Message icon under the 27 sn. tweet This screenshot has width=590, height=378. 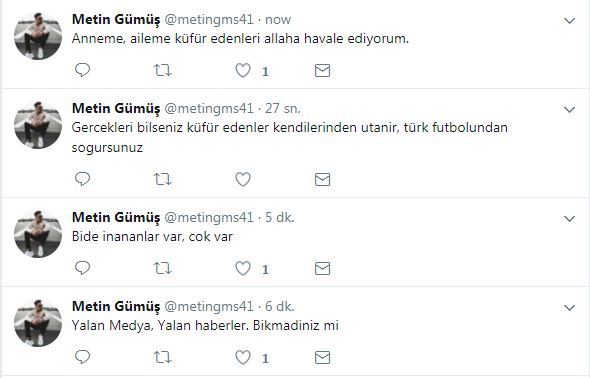coord(322,179)
